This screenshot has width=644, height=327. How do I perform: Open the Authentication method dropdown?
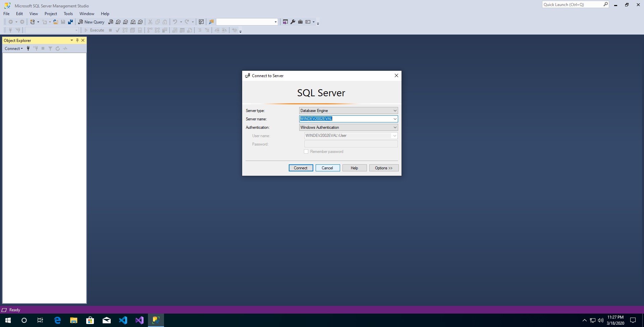tap(395, 127)
